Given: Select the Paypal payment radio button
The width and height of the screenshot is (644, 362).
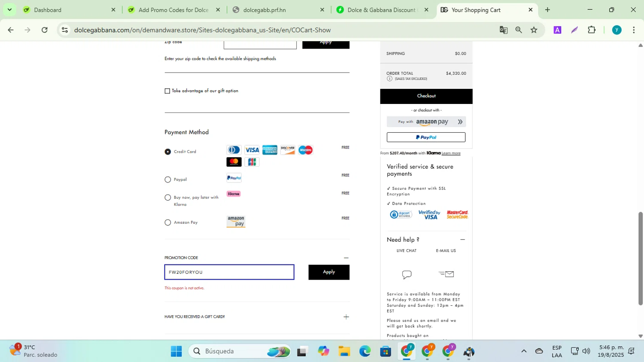Looking at the screenshot, I should (168, 179).
